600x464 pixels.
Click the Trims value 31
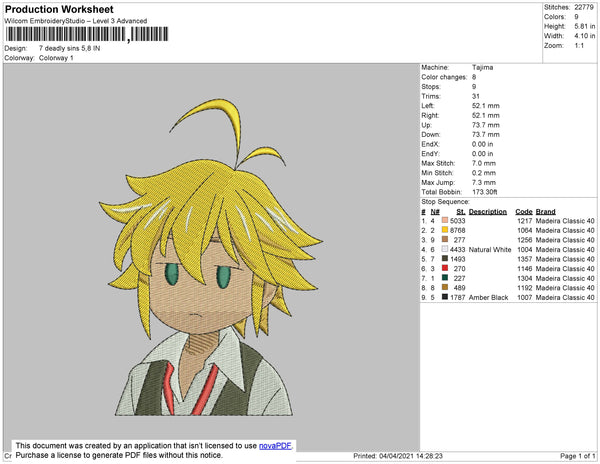[476, 96]
